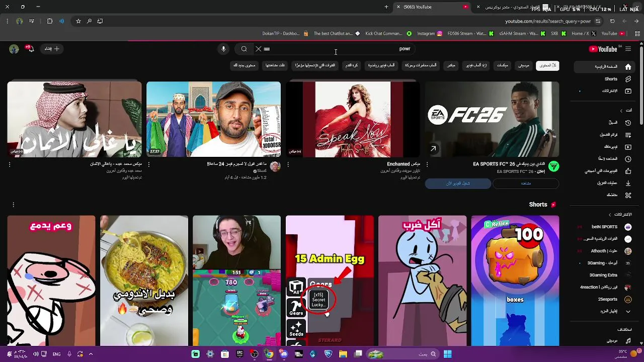
Task: Reload the page in browser toolbar
Action: click(x=612, y=21)
